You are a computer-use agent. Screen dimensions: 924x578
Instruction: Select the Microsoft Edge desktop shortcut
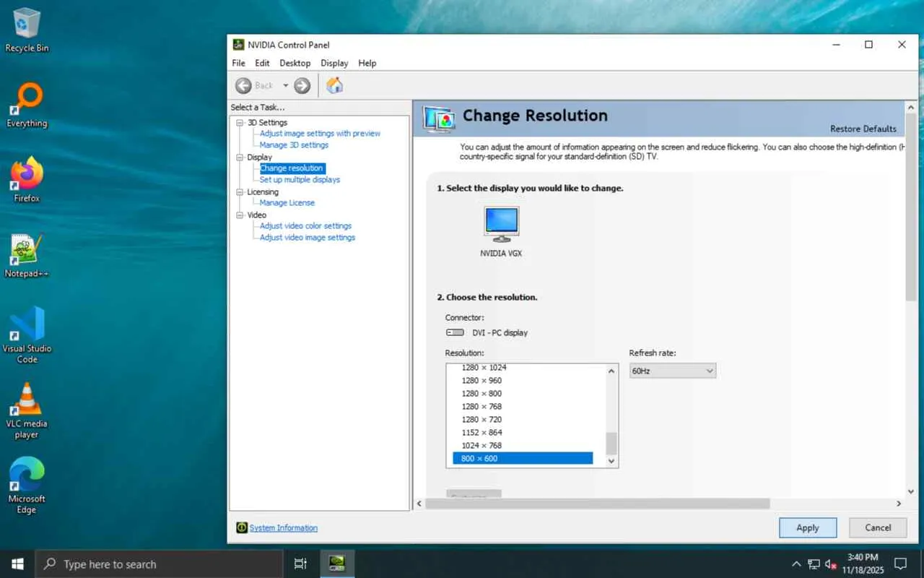(x=27, y=486)
